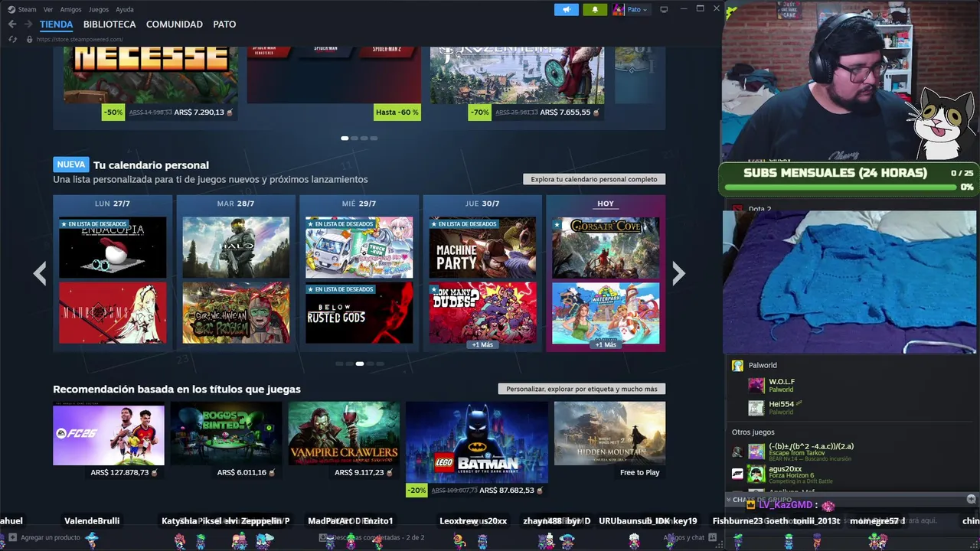The height and width of the screenshot is (551, 980).
Task: Click the site lock icon in address bar
Action: click(x=29, y=40)
